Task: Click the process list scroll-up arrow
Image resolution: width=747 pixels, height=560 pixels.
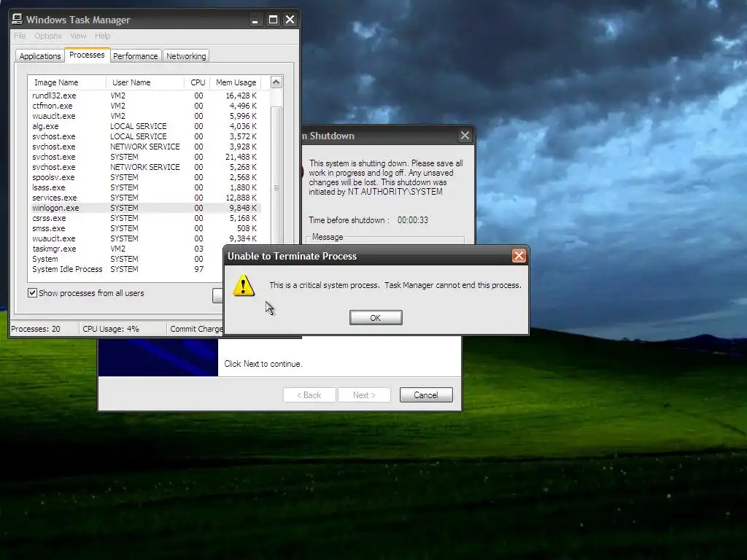Action: (x=276, y=82)
